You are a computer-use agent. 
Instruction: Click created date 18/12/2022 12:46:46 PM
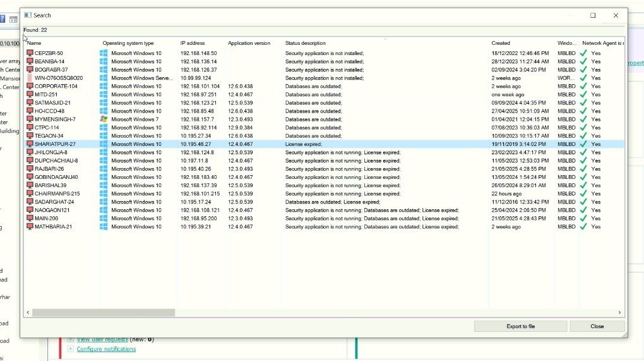pyautogui.click(x=520, y=53)
